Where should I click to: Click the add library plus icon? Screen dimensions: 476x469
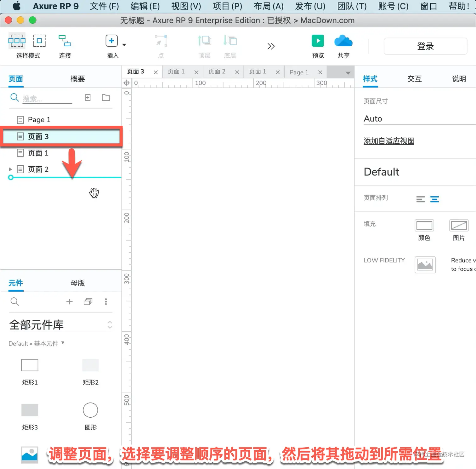(x=70, y=301)
